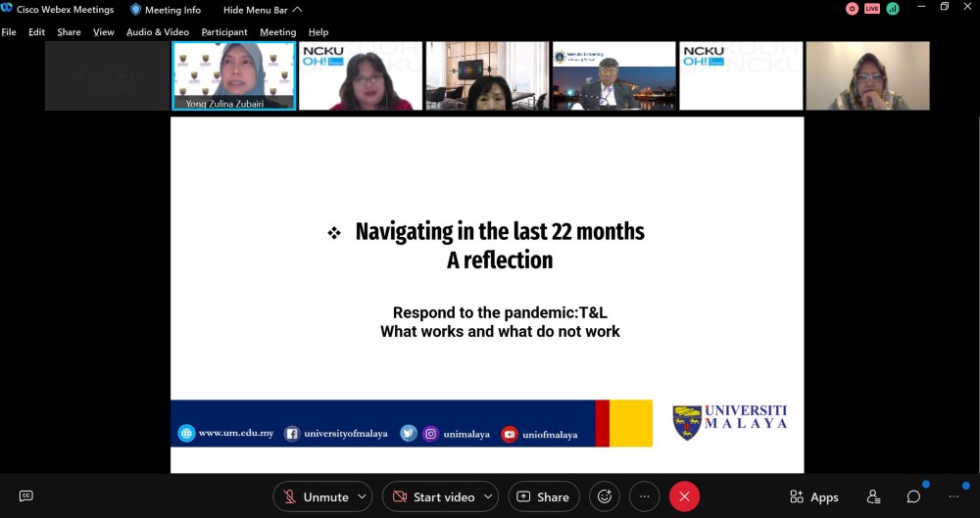Click the red recording indicator icon
Viewport: 980px width, 518px height.
852,9
